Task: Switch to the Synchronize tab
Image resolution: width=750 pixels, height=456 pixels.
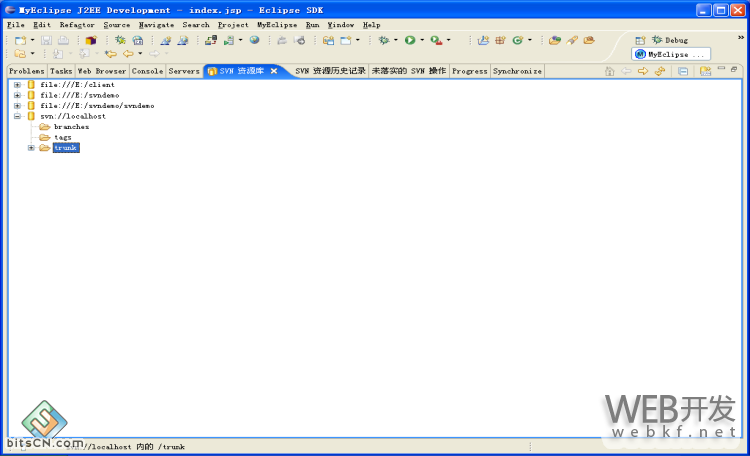Action: coord(517,71)
